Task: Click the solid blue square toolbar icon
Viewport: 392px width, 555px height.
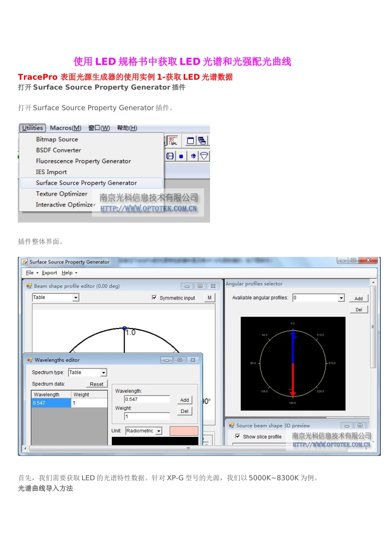Action: [x=181, y=156]
